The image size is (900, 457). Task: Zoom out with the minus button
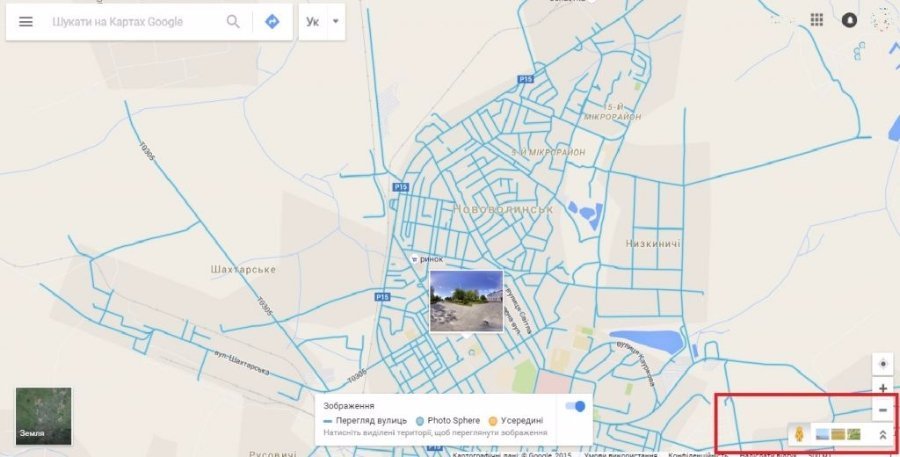pyautogui.click(x=882, y=410)
